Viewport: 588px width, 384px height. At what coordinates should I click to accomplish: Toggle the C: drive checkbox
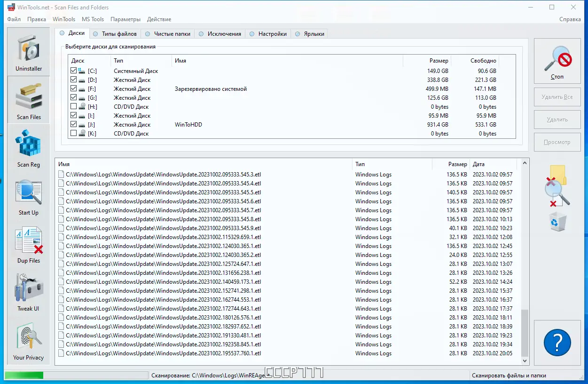(x=73, y=71)
